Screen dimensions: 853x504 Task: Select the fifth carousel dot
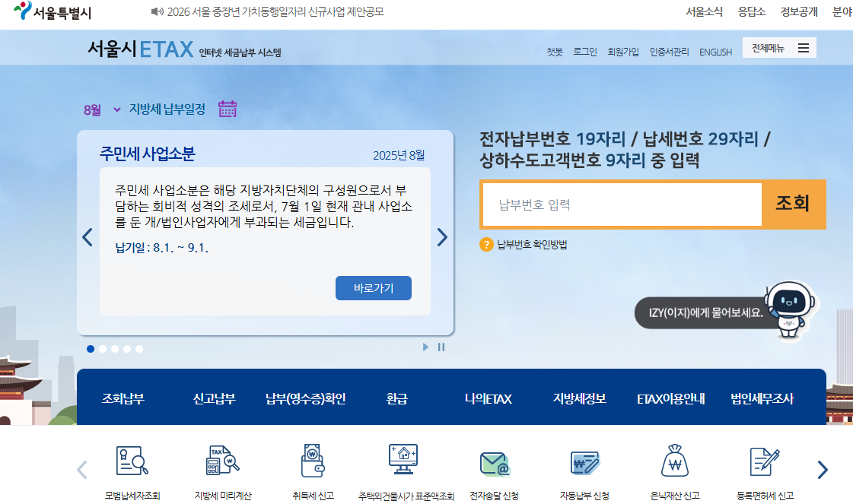click(x=139, y=349)
